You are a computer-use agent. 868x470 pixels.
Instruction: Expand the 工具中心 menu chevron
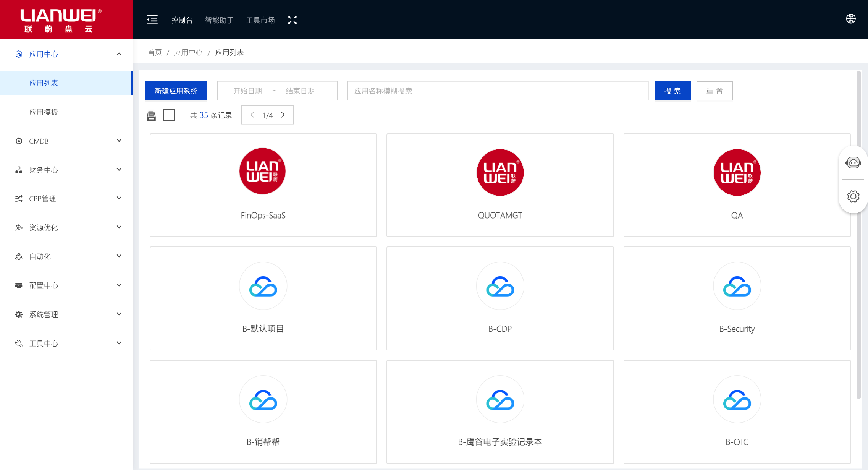[x=119, y=343]
